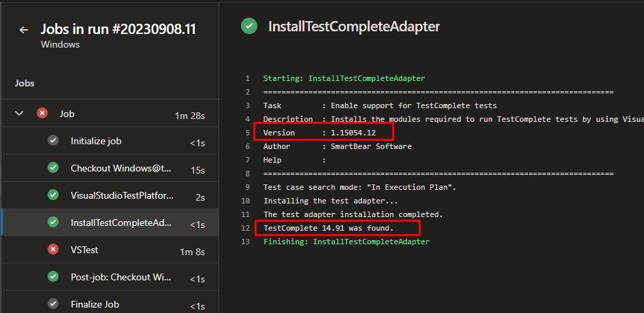Click the red failed icon next to Job
Image resolution: width=644 pixels, height=313 pixels.
(x=42, y=114)
